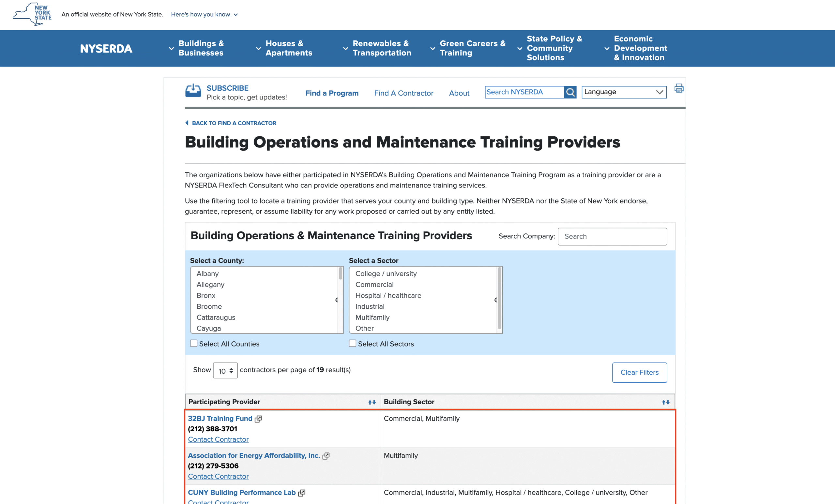Click external link icon beside 32BJ Training Fund

tap(258, 419)
